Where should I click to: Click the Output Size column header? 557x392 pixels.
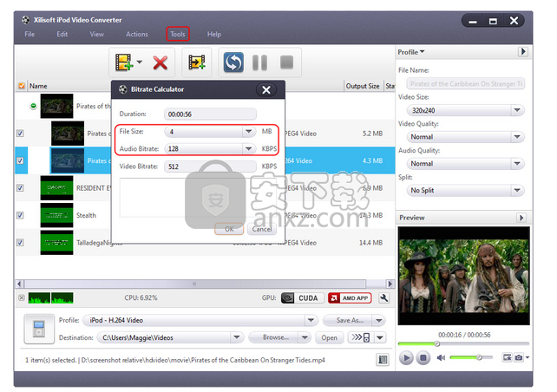tap(363, 86)
